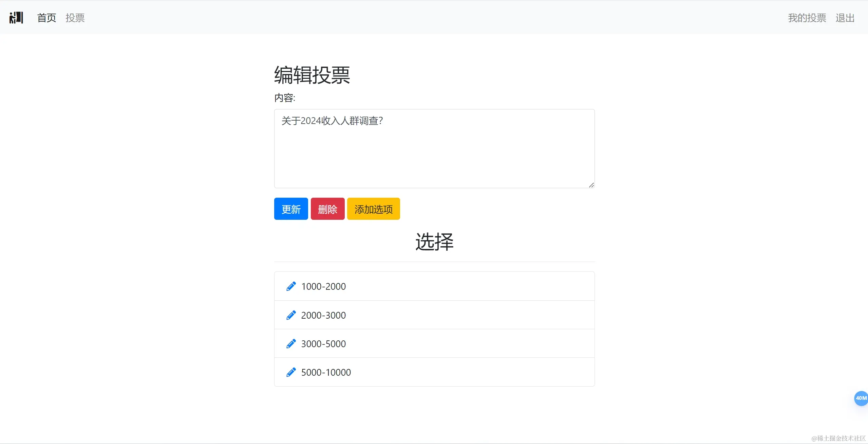868x444 pixels.
Task: Click pencil icon beside 3000-5000
Action: coord(291,344)
